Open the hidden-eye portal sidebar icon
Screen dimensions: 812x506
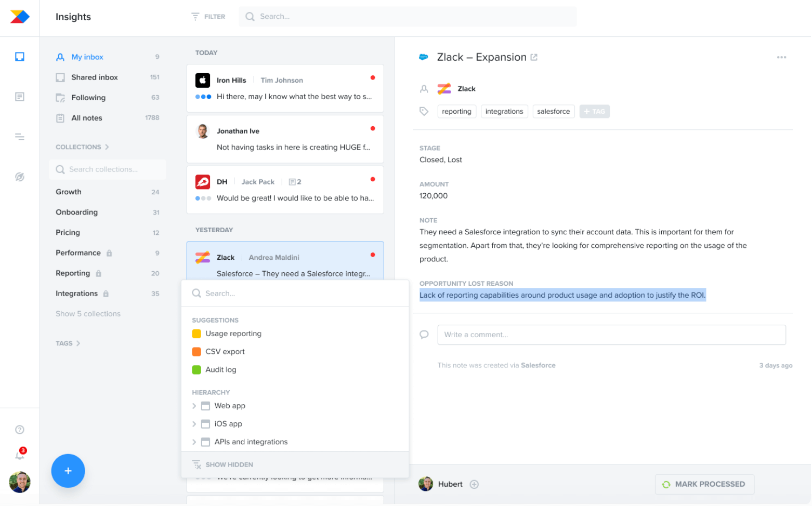20,177
